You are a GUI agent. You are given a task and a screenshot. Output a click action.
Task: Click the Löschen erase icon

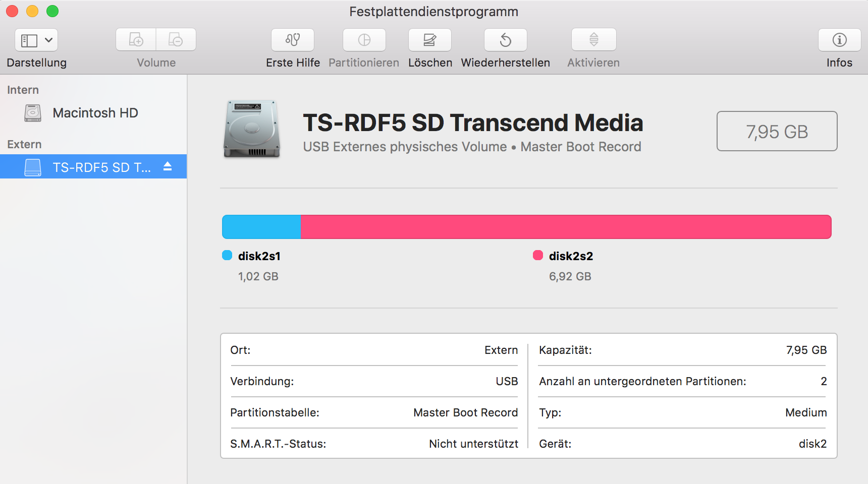(430, 40)
